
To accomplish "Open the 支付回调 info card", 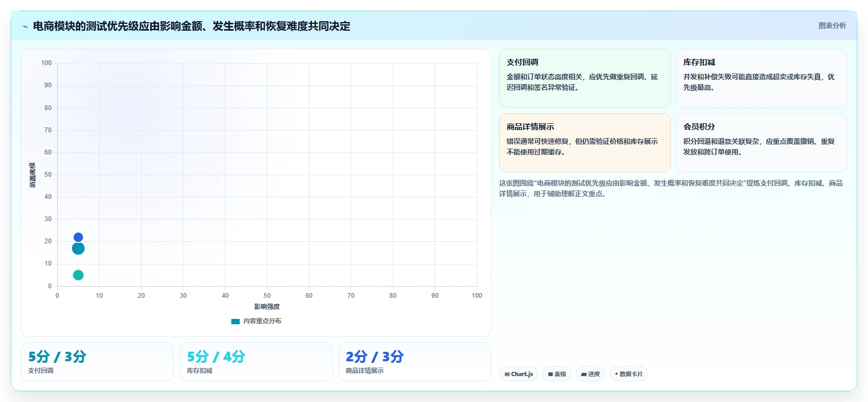I will click(x=585, y=78).
